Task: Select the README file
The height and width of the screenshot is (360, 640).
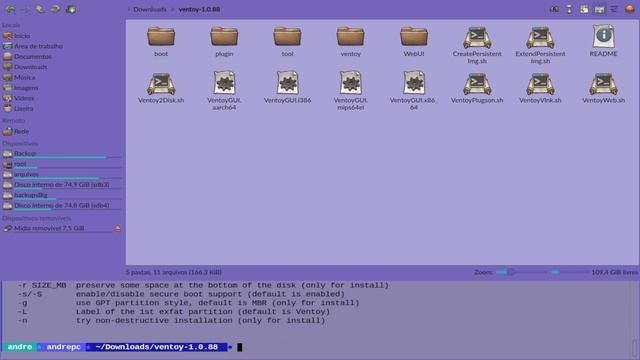Action: tap(603, 41)
